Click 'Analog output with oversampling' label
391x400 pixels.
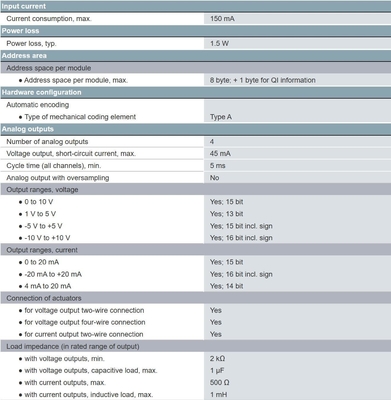pyautogui.click(x=58, y=178)
